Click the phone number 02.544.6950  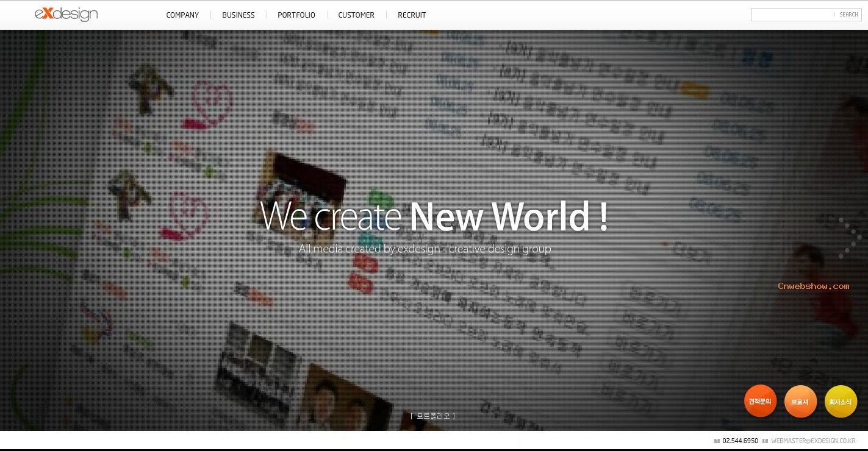click(740, 441)
